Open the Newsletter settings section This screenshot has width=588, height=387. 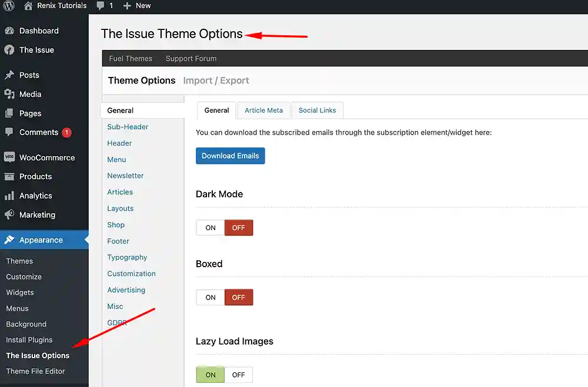(125, 176)
